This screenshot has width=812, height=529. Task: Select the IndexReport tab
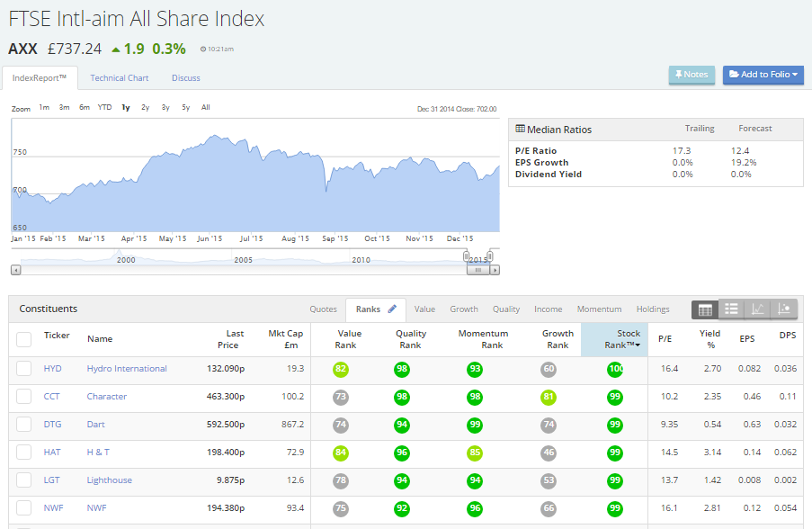40,78
